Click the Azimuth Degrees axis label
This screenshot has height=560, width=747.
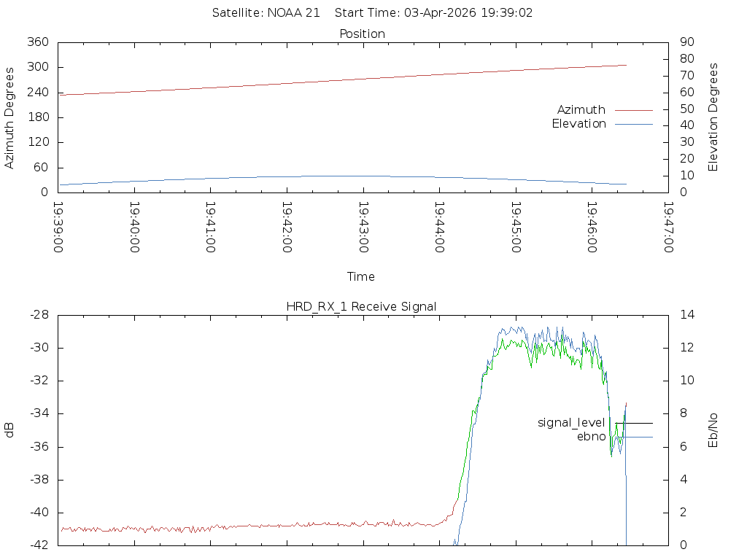pos(10,117)
